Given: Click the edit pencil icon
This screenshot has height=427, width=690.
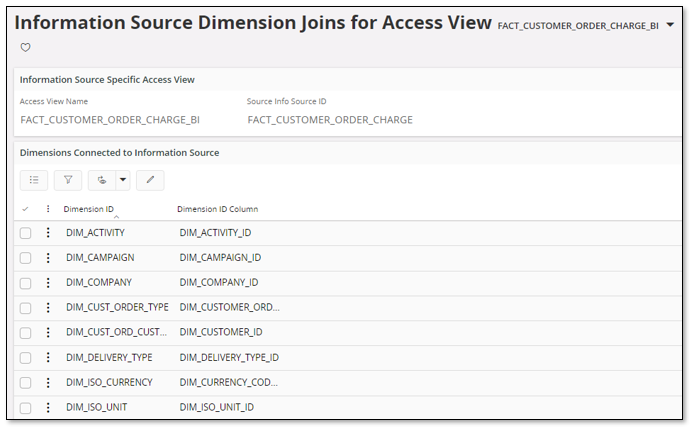Looking at the screenshot, I should pos(150,180).
